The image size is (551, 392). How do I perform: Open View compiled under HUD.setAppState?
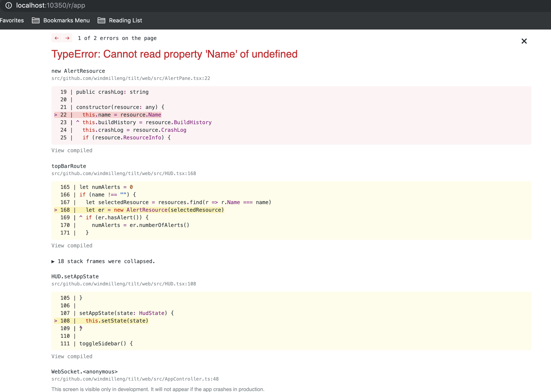71,356
